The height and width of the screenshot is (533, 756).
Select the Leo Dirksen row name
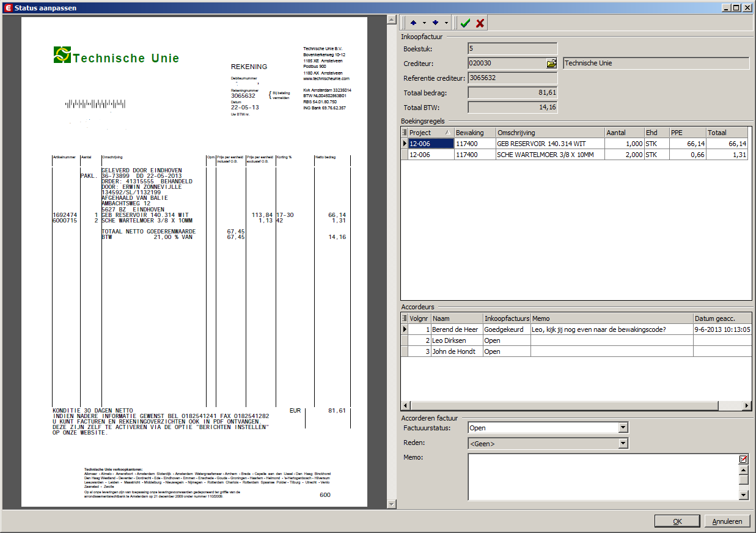(x=457, y=340)
